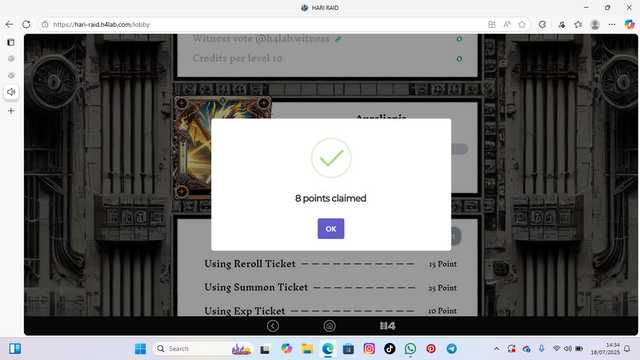Open Settings and more ellipsis menu
Image resolution: width=640 pixels, height=360 pixels.
click(x=611, y=24)
